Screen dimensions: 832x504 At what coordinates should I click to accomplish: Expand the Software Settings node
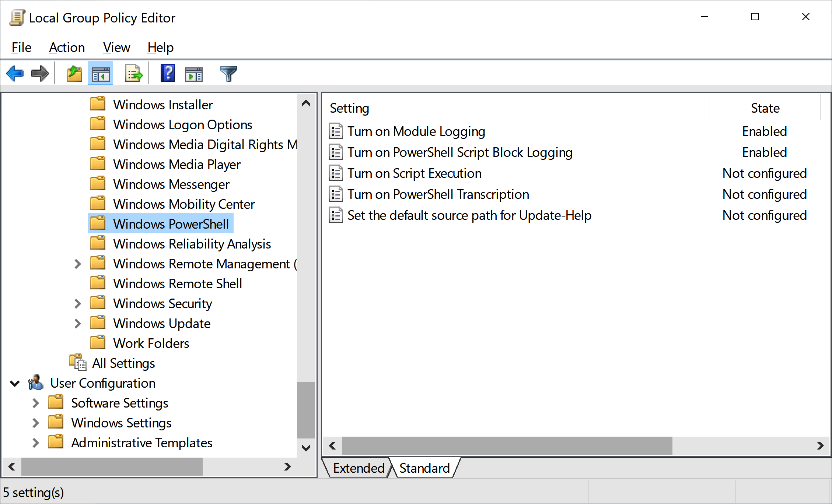point(35,403)
